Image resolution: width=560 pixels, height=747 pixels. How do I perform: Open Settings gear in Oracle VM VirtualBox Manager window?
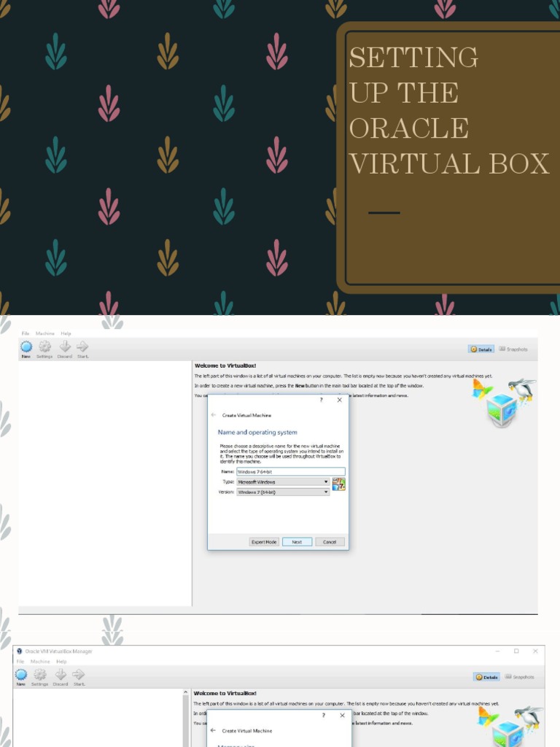(40, 675)
